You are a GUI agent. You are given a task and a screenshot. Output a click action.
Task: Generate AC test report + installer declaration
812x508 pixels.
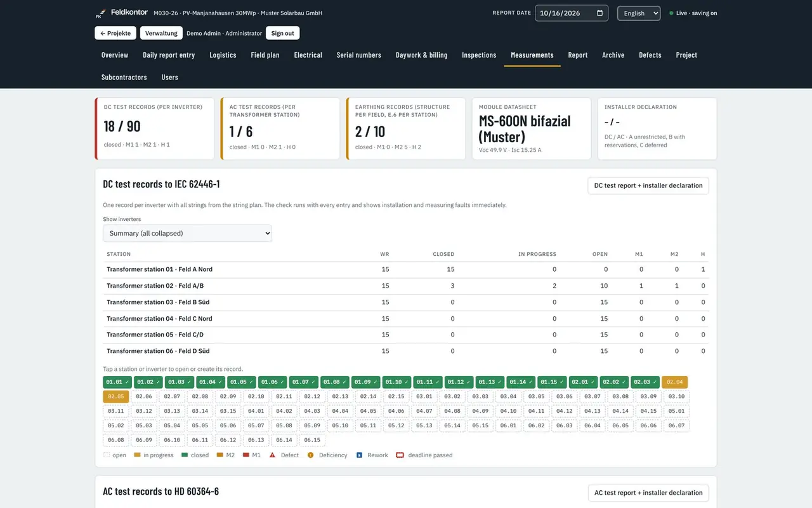(648, 493)
